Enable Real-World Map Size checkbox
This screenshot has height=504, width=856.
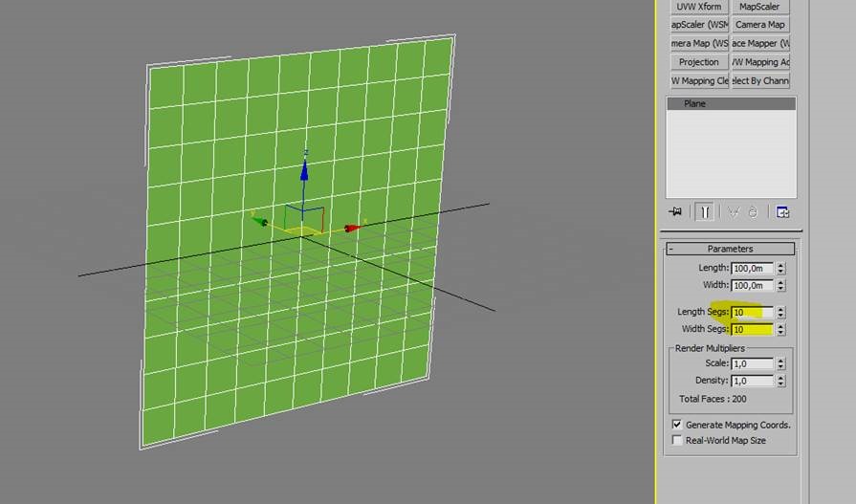click(677, 440)
